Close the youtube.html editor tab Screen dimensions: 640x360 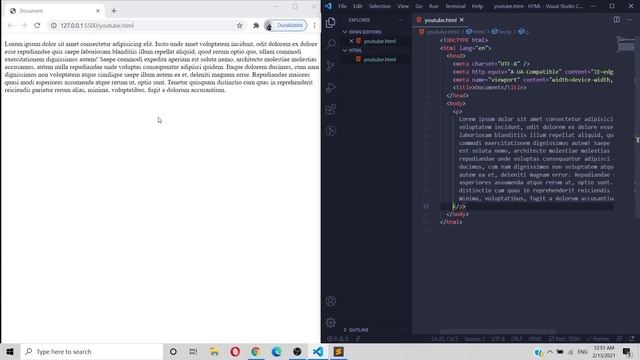point(462,20)
